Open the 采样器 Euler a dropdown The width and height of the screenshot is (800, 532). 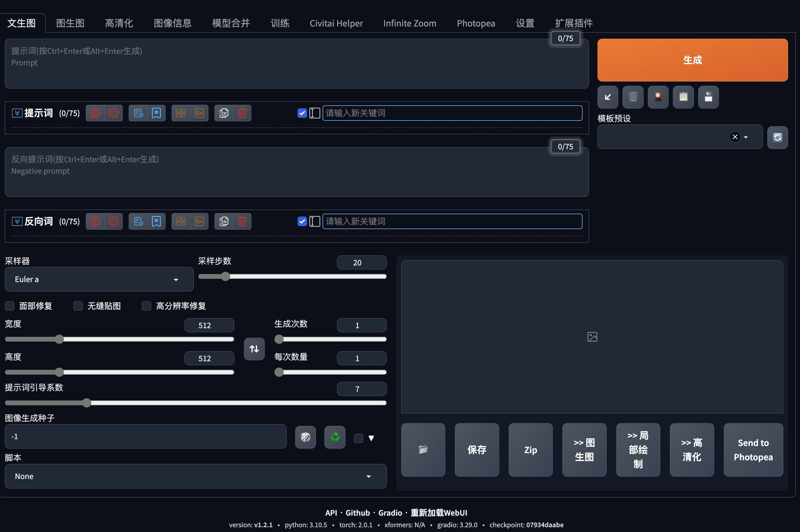pyautogui.click(x=99, y=279)
